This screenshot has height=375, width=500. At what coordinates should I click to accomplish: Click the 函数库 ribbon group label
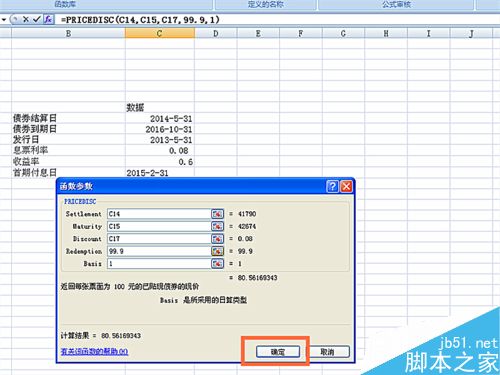point(65,4)
